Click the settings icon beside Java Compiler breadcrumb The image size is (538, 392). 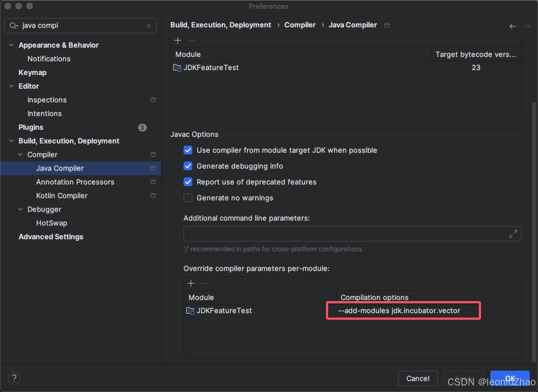tap(387, 25)
